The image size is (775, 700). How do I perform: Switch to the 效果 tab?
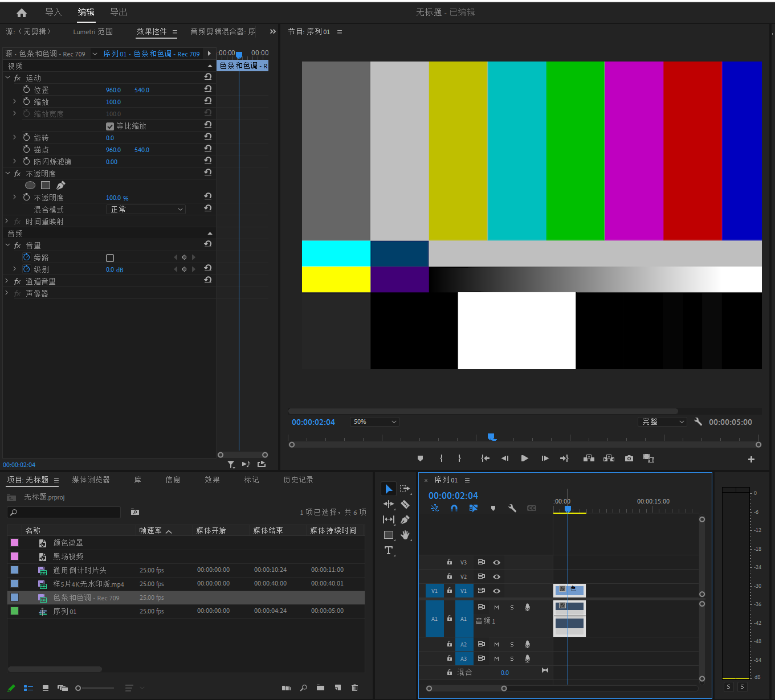pyautogui.click(x=212, y=480)
